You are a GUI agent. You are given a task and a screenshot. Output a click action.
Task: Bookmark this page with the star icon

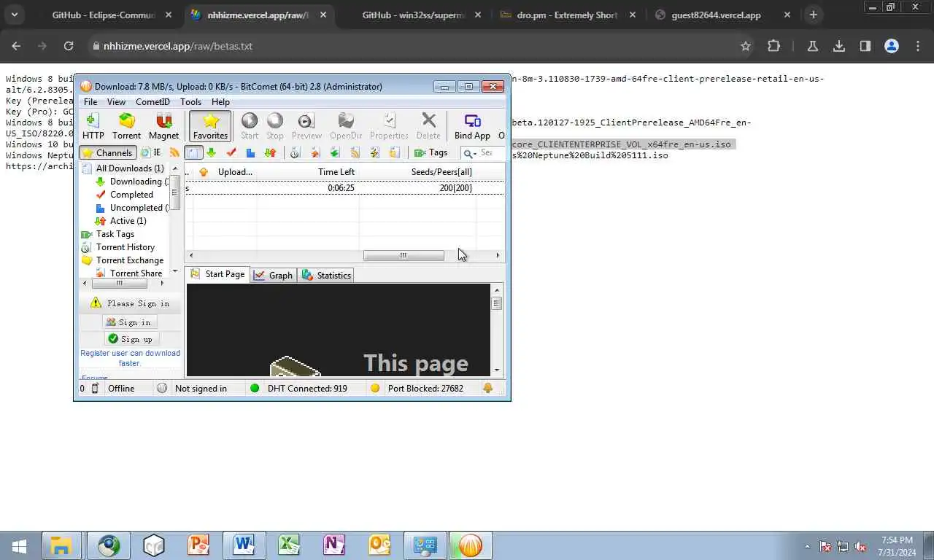tap(745, 46)
